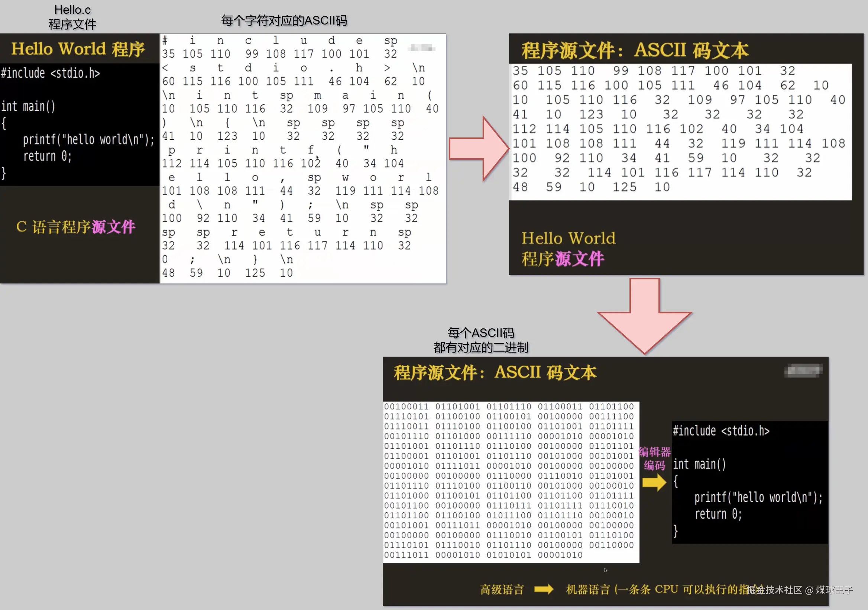
Task: Click the 掘金技术社区 @ 煤球王子 watermark
Action: [x=799, y=590]
